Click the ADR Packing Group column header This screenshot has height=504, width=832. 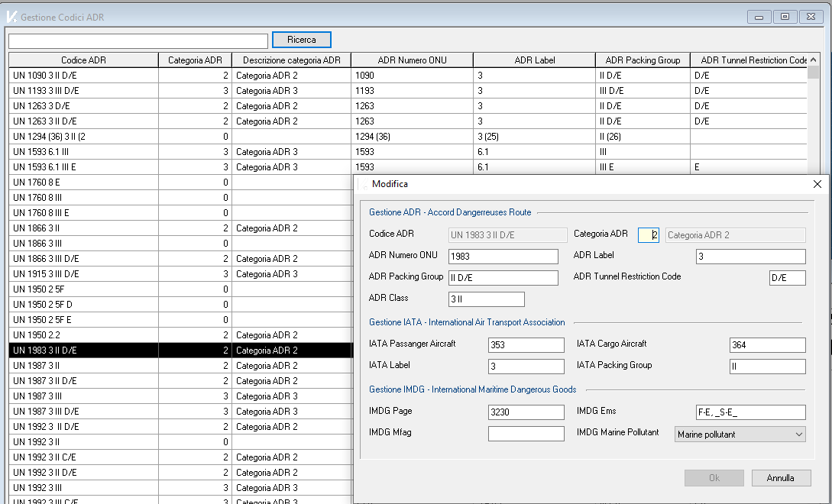pyautogui.click(x=642, y=60)
